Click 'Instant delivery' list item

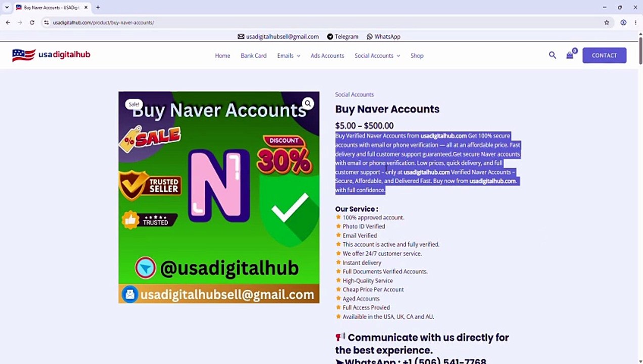point(362,263)
